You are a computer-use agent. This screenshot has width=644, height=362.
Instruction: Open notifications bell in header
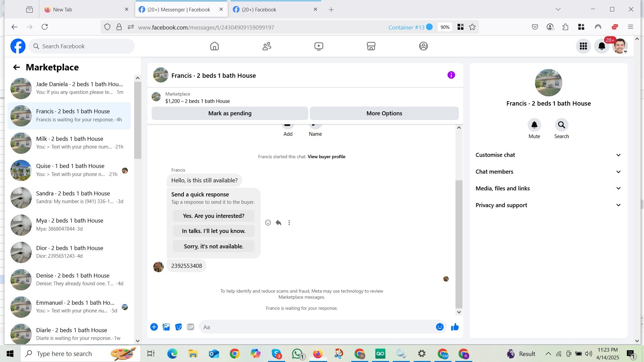pos(602,46)
